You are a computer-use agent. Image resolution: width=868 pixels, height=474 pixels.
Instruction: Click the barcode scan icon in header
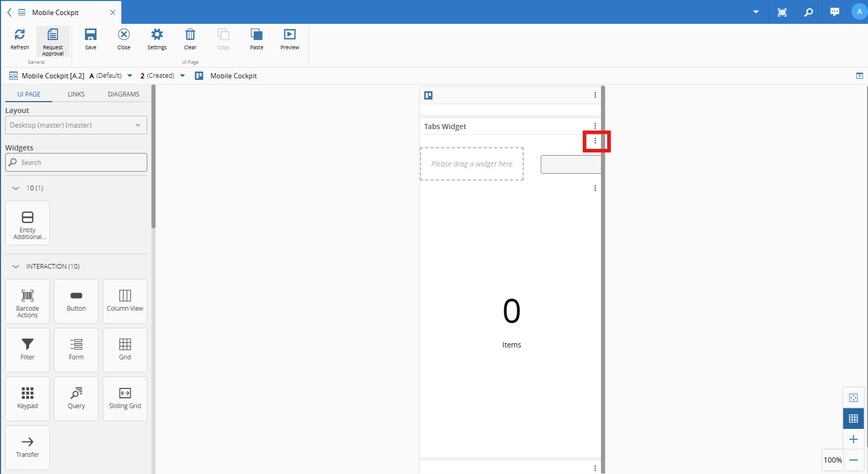pos(782,12)
